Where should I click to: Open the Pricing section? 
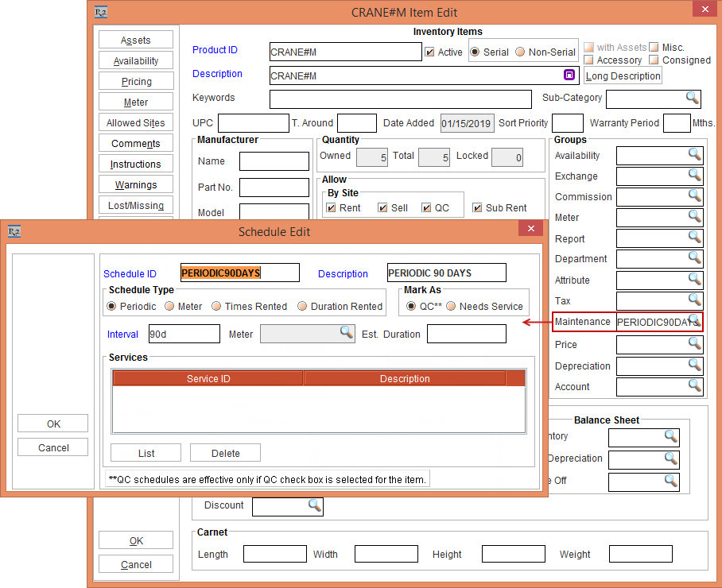pos(136,82)
